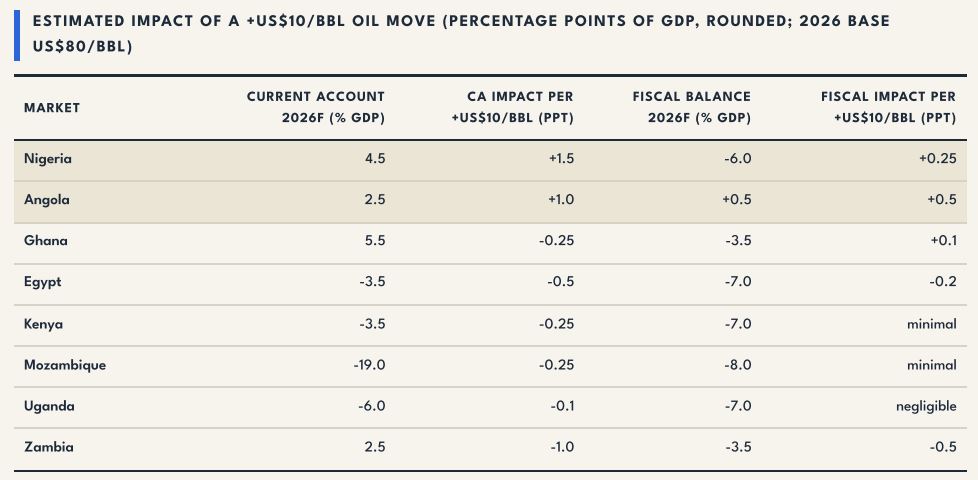Click the CA Impact per +US$10/bbl header

512,107
